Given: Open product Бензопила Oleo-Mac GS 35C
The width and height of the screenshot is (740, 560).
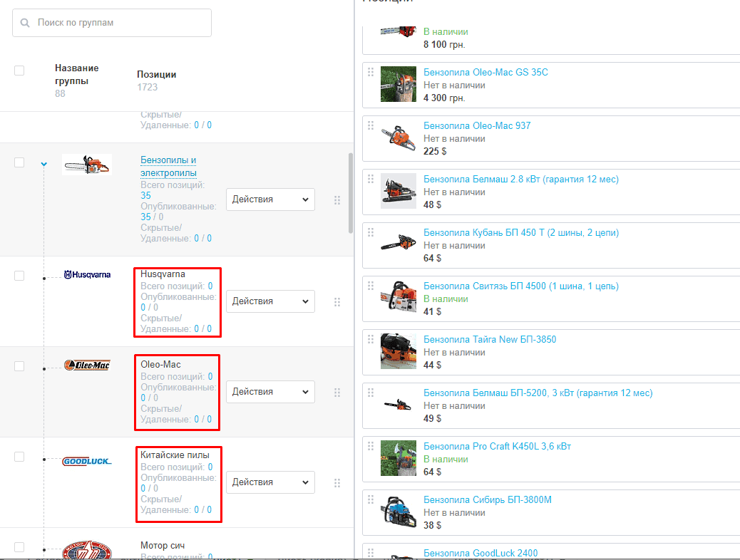Looking at the screenshot, I should (x=485, y=72).
